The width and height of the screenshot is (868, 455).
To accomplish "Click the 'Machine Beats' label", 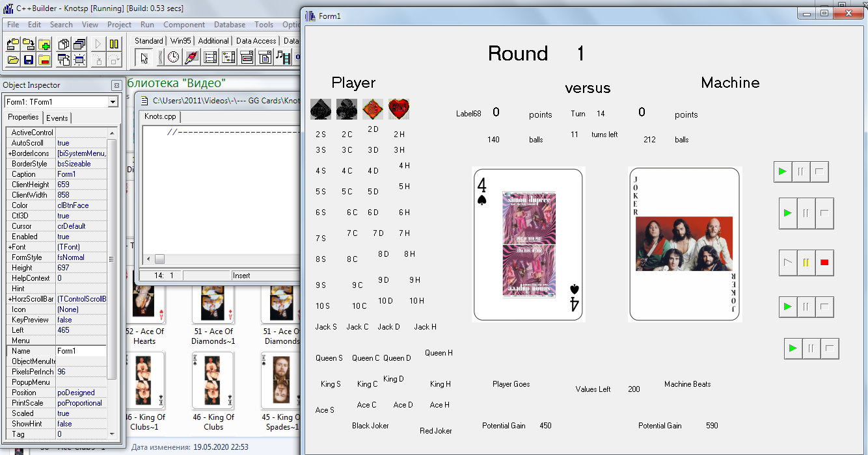I will click(688, 384).
